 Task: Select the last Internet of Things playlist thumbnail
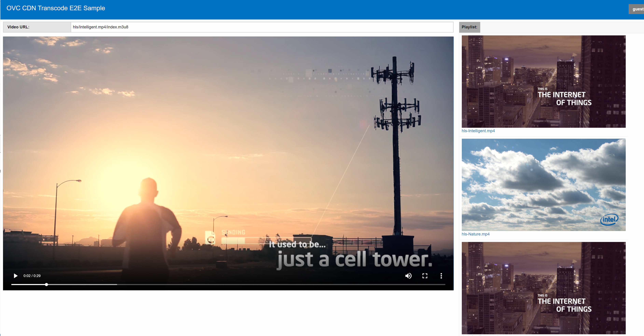pyautogui.click(x=544, y=288)
